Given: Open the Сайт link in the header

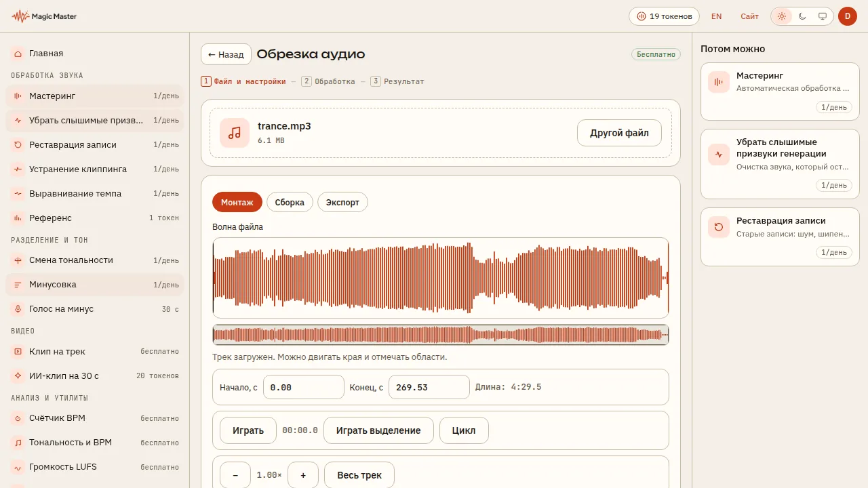Looking at the screenshot, I should (x=749, y=16).
